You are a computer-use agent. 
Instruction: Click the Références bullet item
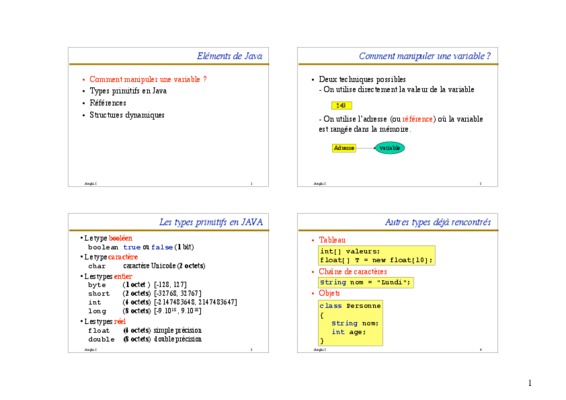pos(108,103)
